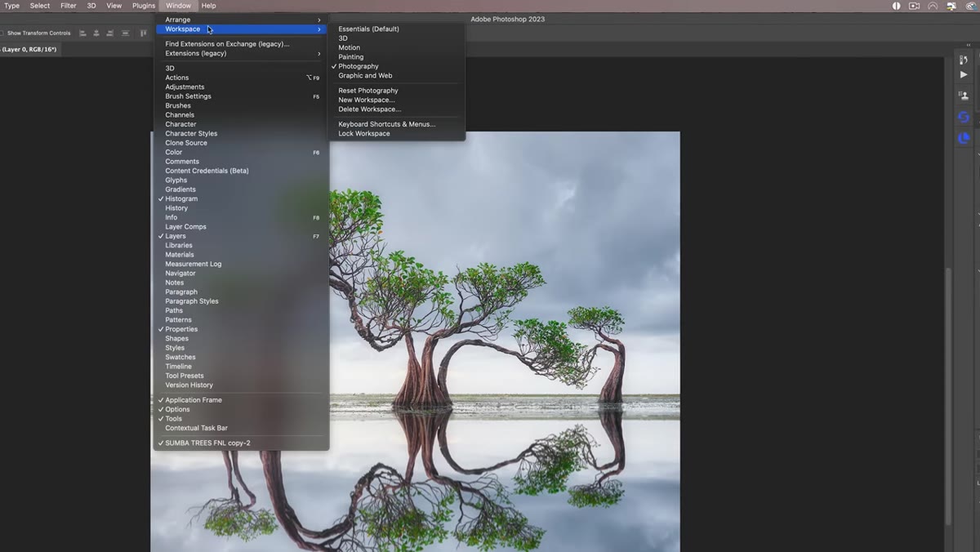980x552 pixels.
Task: Open the blue swirl plugin panel icon
Action: pos(964,117)
